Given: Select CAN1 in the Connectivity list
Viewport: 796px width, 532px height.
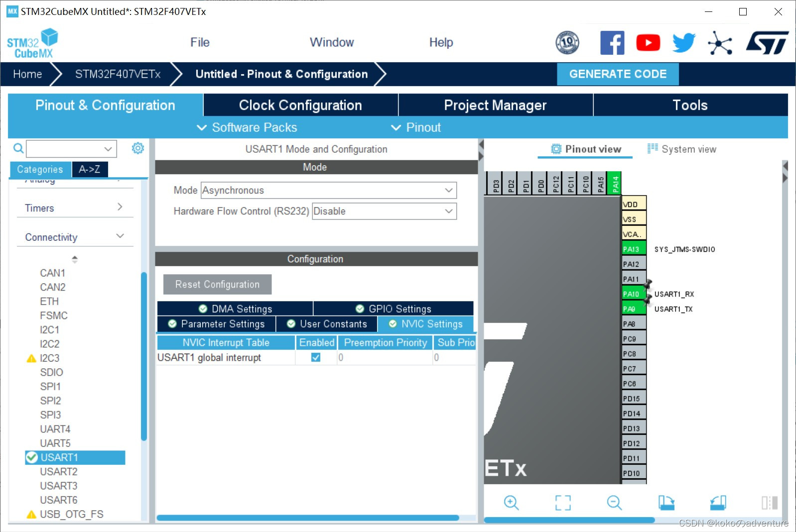Looking at the screenshot, I should [x=52, y=273].
